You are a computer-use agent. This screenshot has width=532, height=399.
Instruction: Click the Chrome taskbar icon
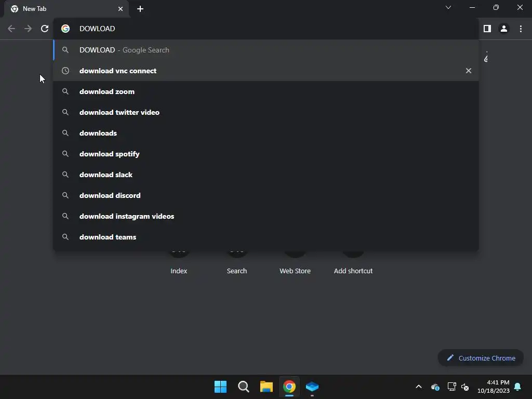pyautogui.click(x=289, y=387)
